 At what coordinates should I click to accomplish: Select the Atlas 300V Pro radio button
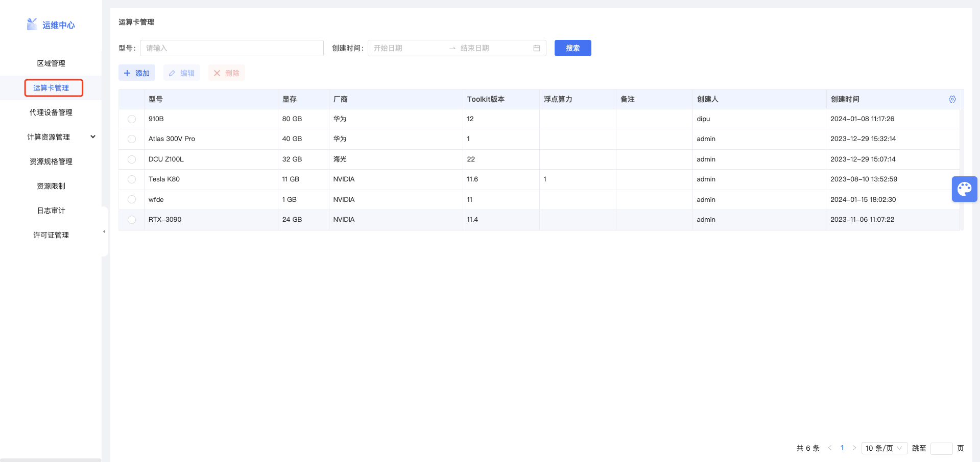coord(132,139)
